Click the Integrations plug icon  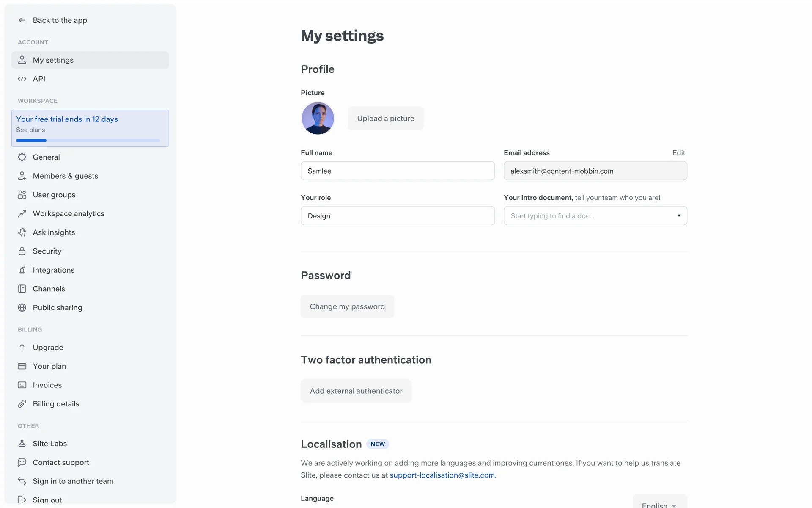click(x=22, y=270)
